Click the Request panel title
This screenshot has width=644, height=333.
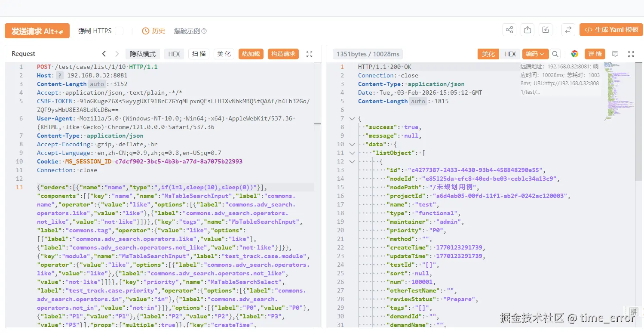[24, 54]
